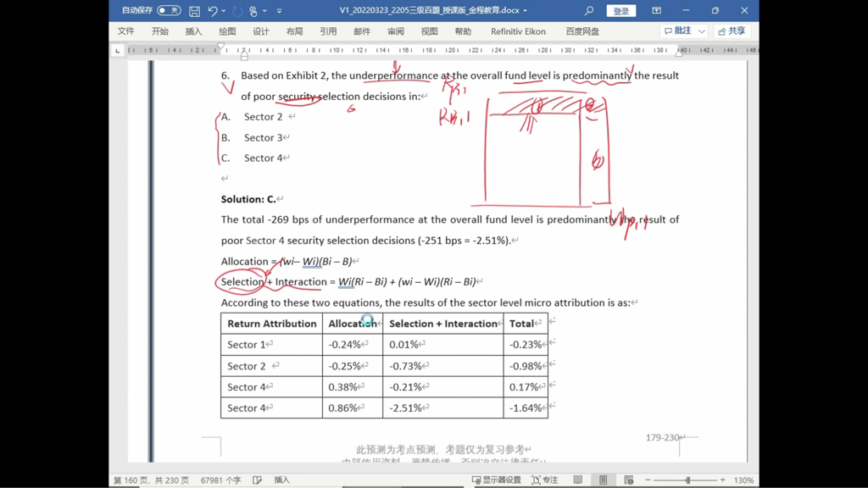The image size is (868, 488).
Task: Switch to the 审阅 (Review) tab
Action: (x=396, y=31)
